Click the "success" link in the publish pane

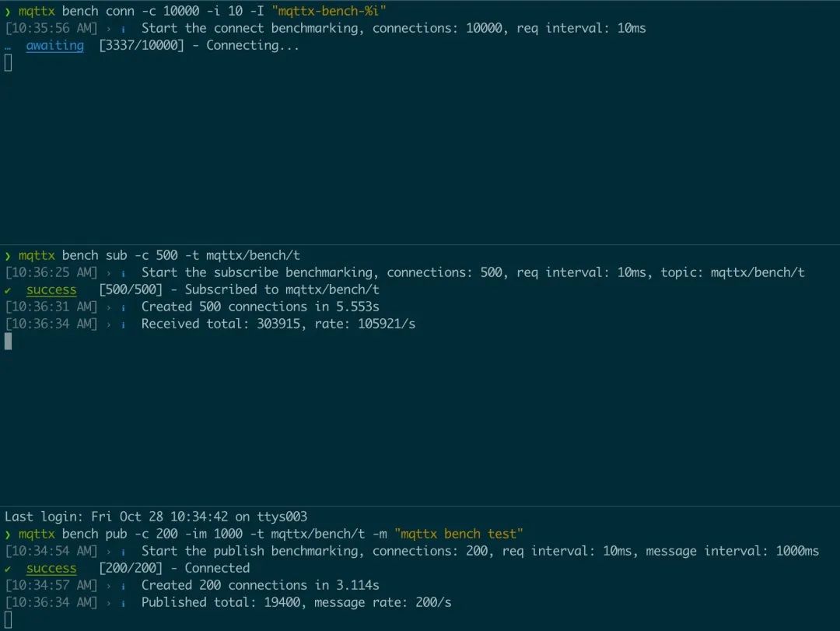click(51, 568)
